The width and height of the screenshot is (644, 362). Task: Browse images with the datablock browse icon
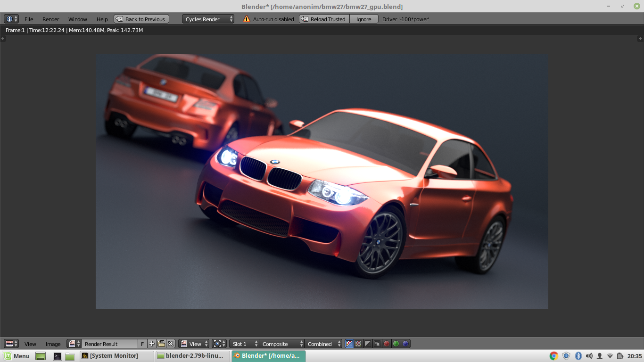coord(73,344)
